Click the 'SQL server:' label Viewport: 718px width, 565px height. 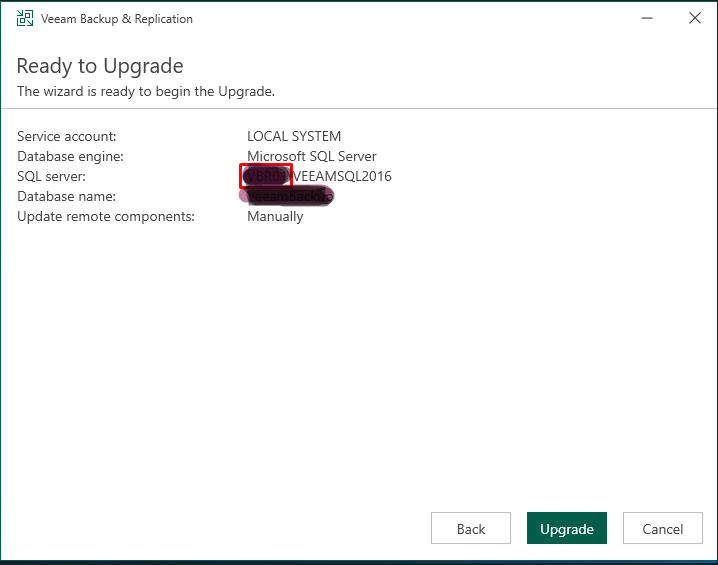[51, 176]
